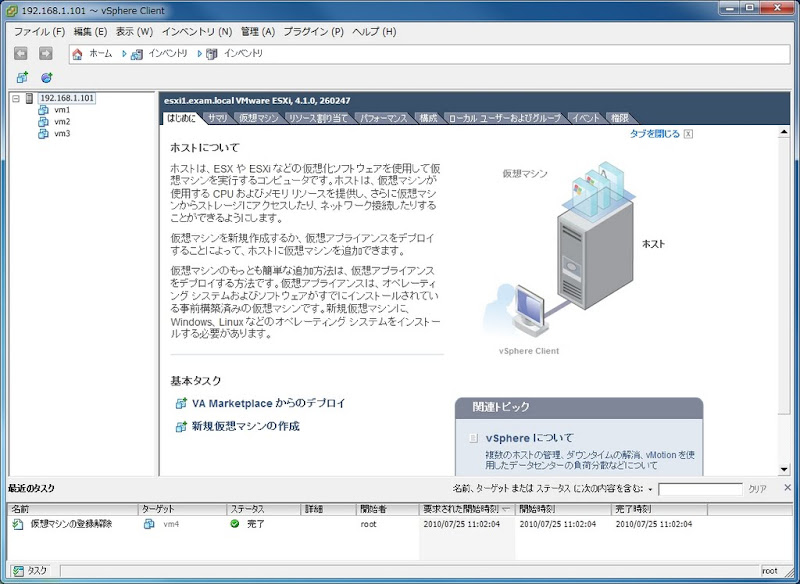Click the タスク icon in status bar
Viewport: 800px width, 584px height.
pyautogui.click(x=19, y=571)
